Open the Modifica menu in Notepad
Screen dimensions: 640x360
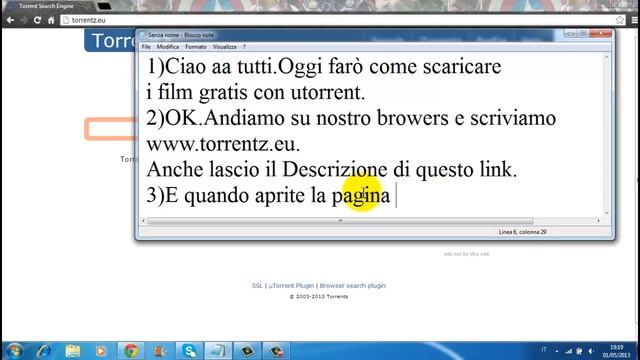click(168, 47)
